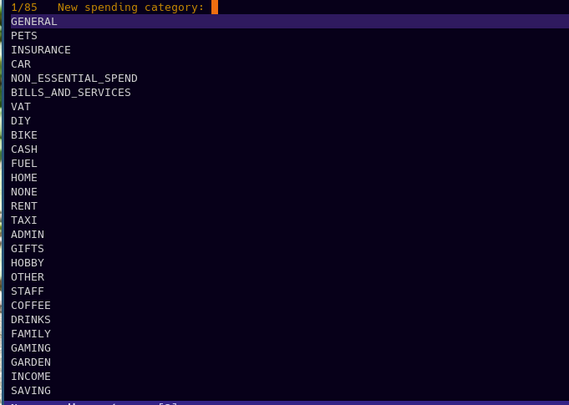Select the TAXI entry
The width and height of the screenshot is (569, 405).
coord(24,220)
